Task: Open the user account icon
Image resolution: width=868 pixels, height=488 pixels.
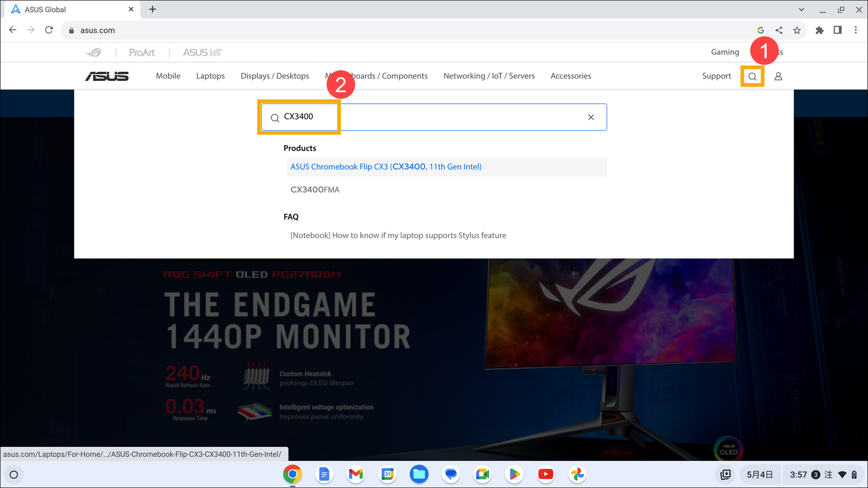Action: (778, 76)
